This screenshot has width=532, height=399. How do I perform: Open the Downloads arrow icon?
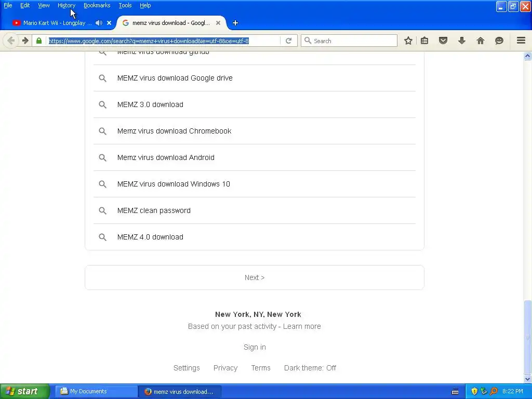click(462, 41)
